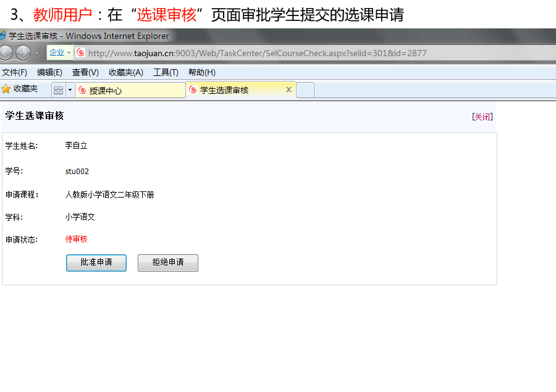The image size is (556, 392).
Task: Open the 工具(T) menu
Action: pyautogui.click(x=166, y=72)
